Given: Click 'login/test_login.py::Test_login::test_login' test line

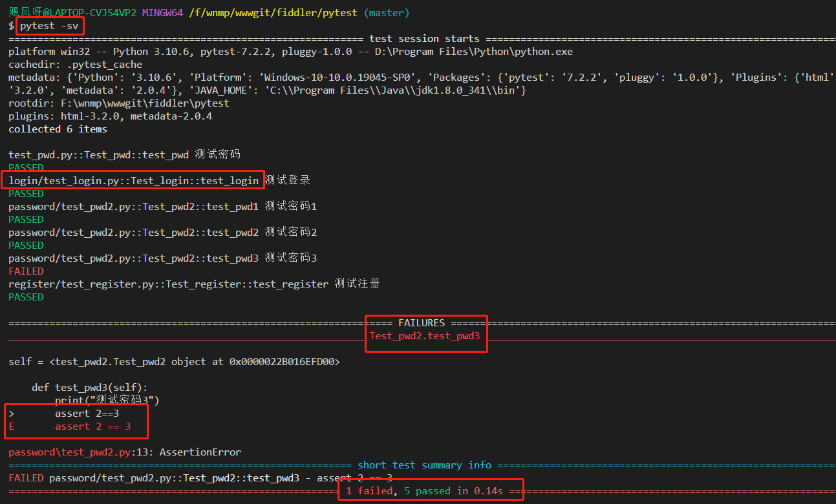Looking at the screenshot, I should point(159,180).
